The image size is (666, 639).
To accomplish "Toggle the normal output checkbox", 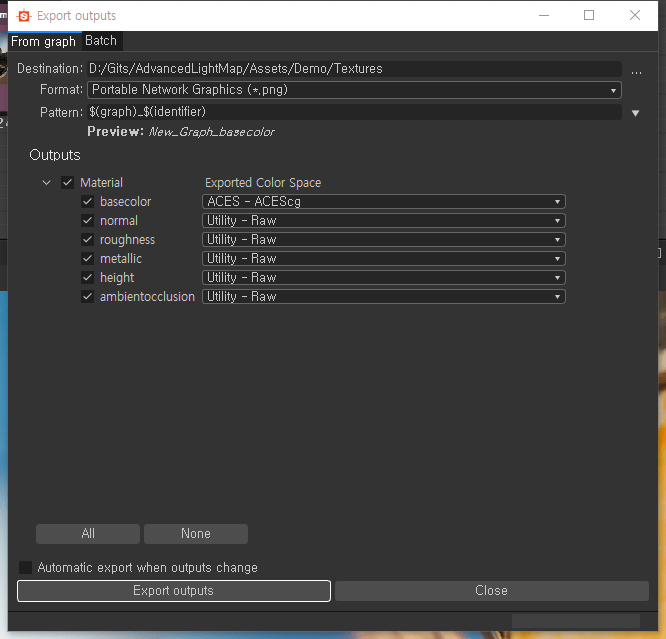I will click(x=88, y=221).
